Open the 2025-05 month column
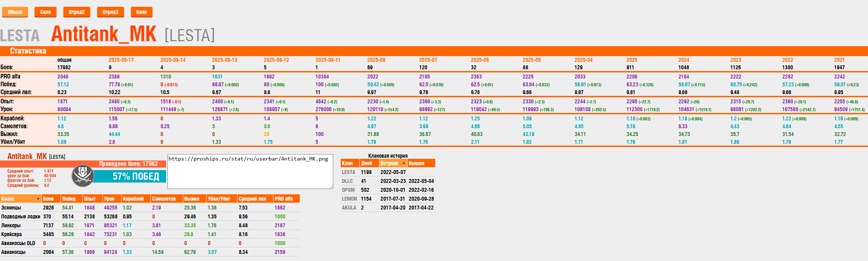868x261 pixels. (x=532, y=60)
